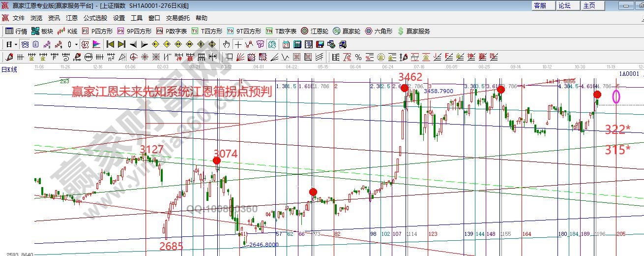Open the 江恩 menu
Viewport: 644px width, 256px height.
(x=72, y=18)
